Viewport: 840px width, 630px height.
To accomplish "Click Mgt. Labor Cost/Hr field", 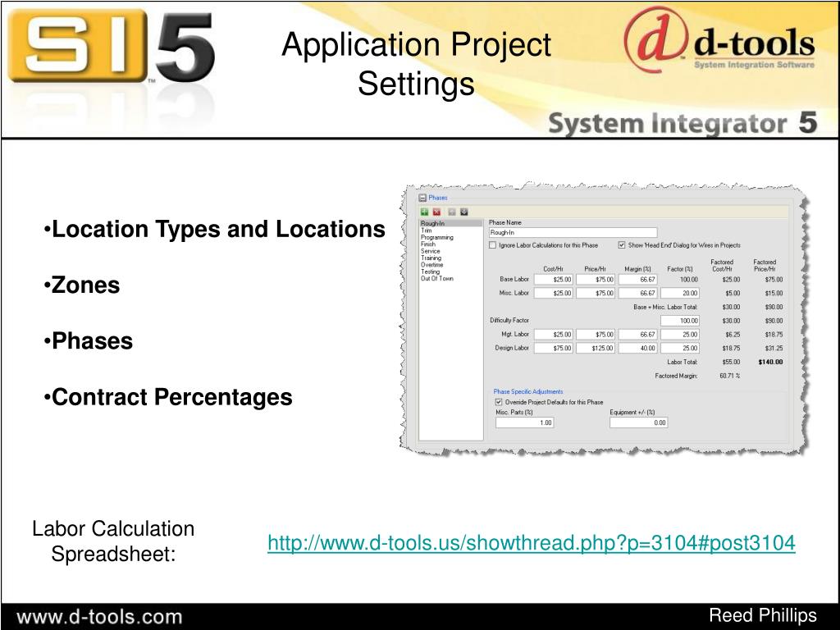I will click(x=554, y=335).
